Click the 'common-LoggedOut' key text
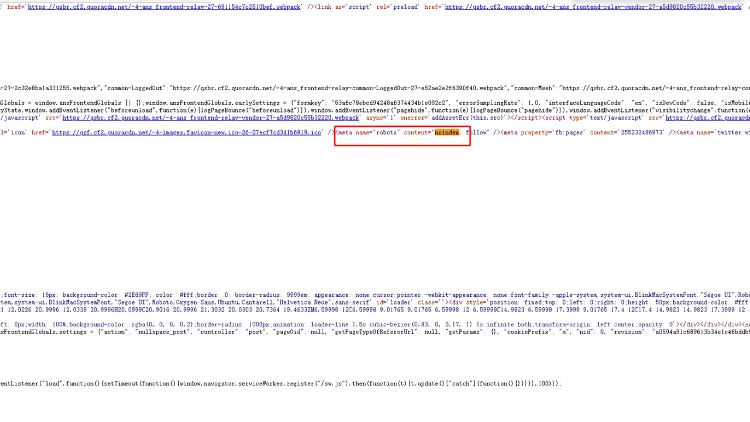The height and width of the screenshot is (422, 750). click(x=135, y=88)
